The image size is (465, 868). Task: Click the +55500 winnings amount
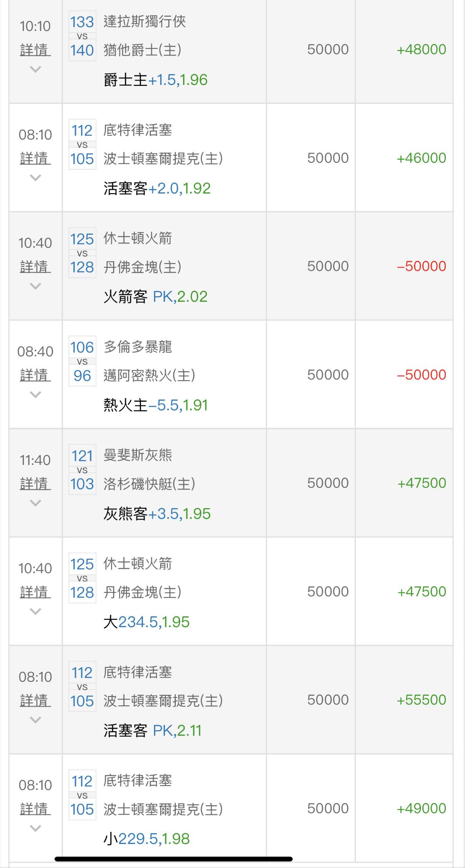coord(421,700)
